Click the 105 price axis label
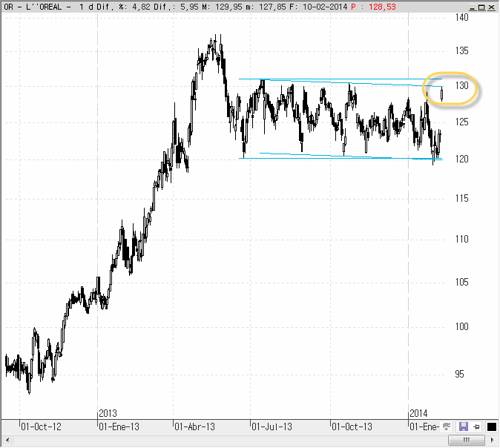500x448 pixels. 461,282
